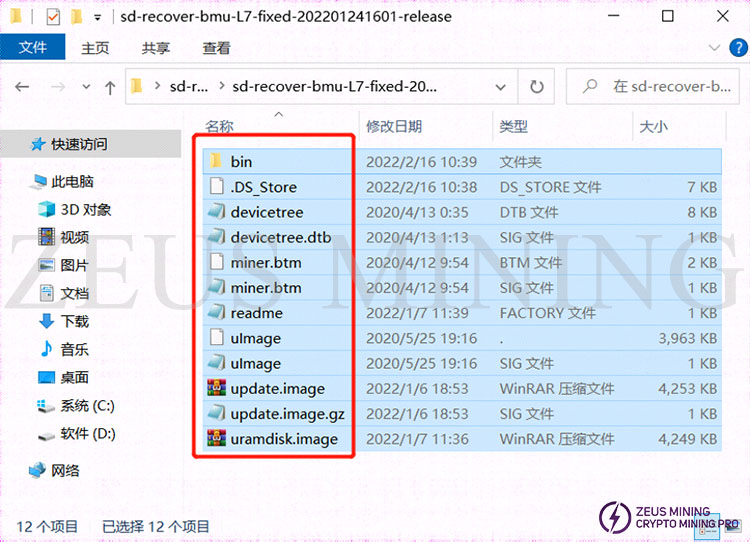The image size is (750, 542).
Task: Expand the breadcrumb chevron after sd-r...
Action: tap(221, 87)
